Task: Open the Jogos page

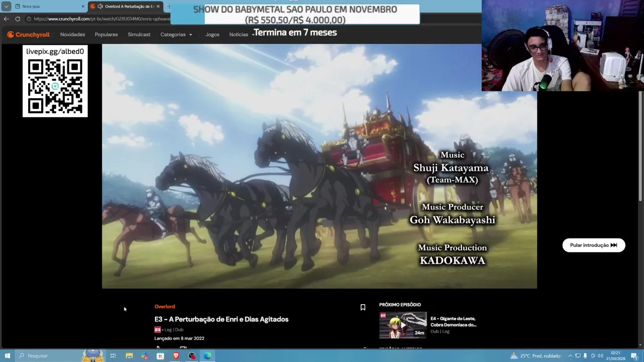Action: 212,35
